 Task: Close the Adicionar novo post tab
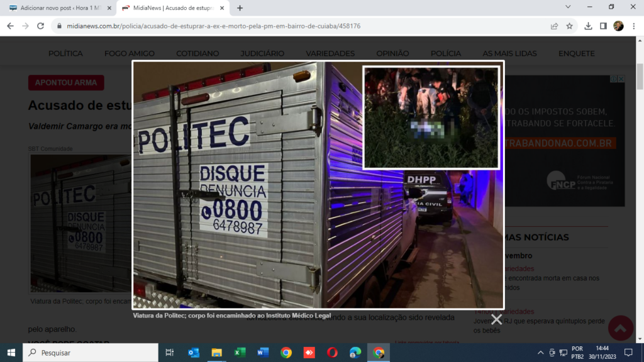point(109,8)
